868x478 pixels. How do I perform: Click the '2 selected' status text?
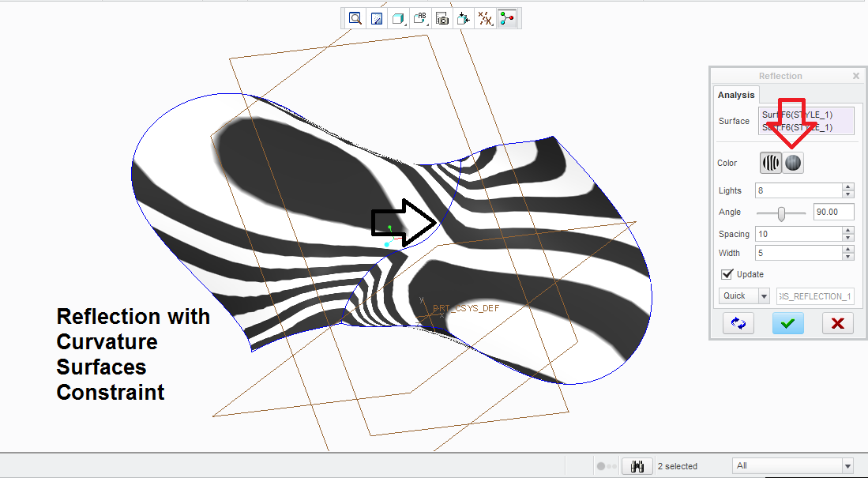coord(678,466)
